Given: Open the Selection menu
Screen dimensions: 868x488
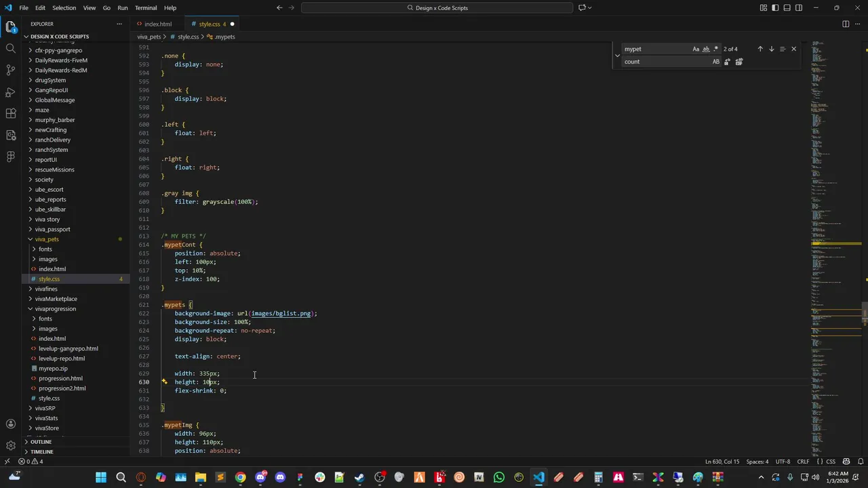Looking at the screenshot, I should coord(64,7).
